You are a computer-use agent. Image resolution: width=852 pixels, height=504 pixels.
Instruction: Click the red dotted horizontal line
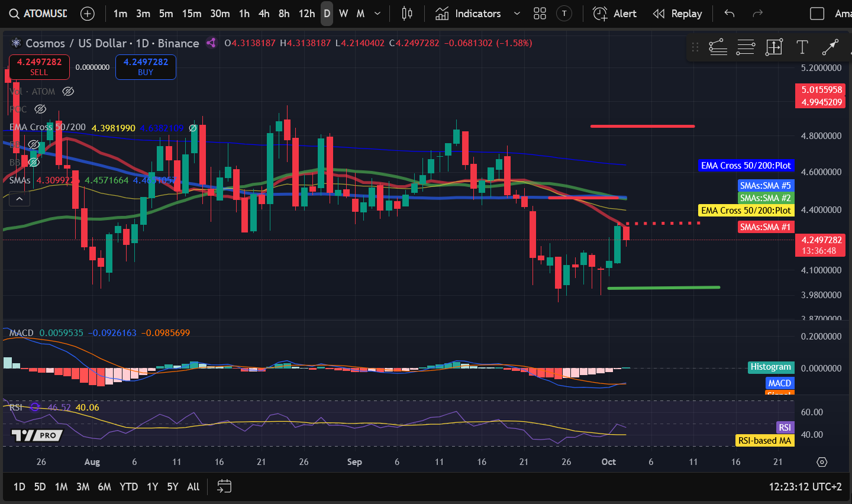click(663, 223)
